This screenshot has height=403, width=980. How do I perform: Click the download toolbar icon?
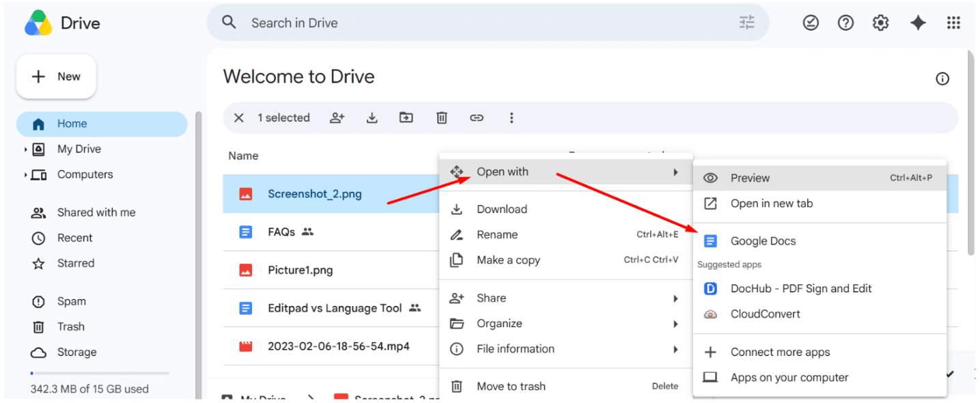tap(372, 118)
